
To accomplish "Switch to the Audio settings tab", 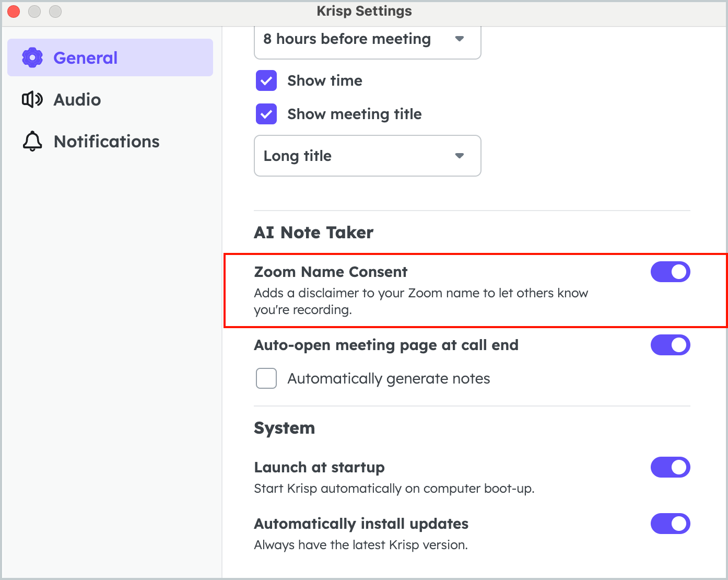I will tap(77, 99).
